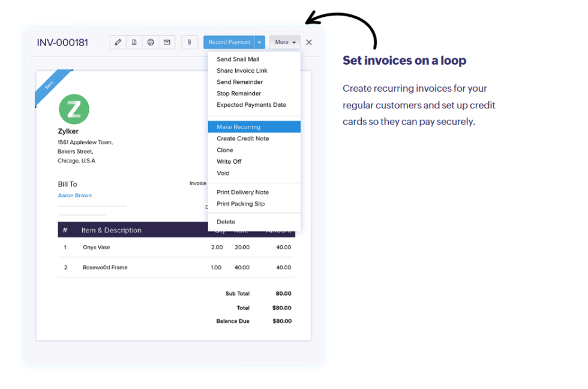Click the printer icon to print invoice
588x389 pixels.
click(151, 42)
